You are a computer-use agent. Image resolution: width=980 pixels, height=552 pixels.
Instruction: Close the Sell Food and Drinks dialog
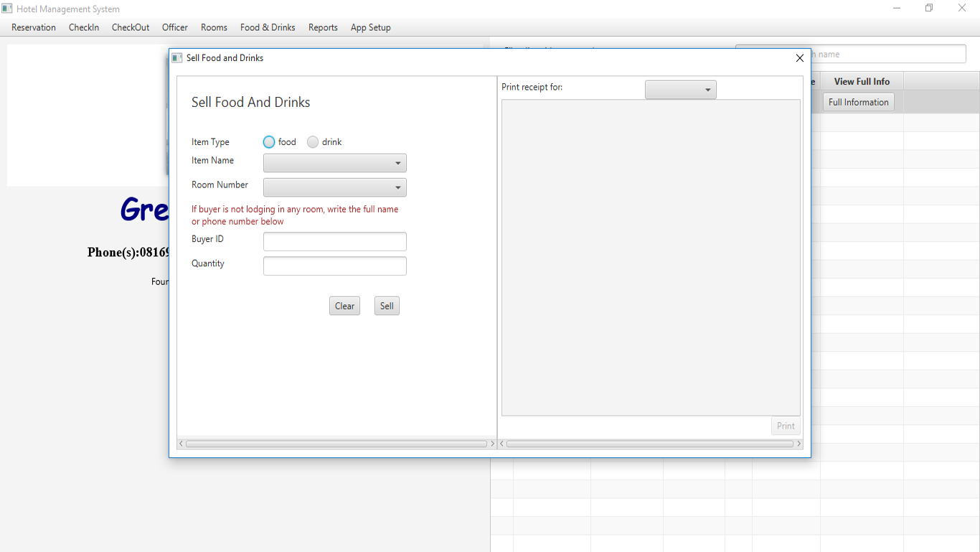coord(799,58)
